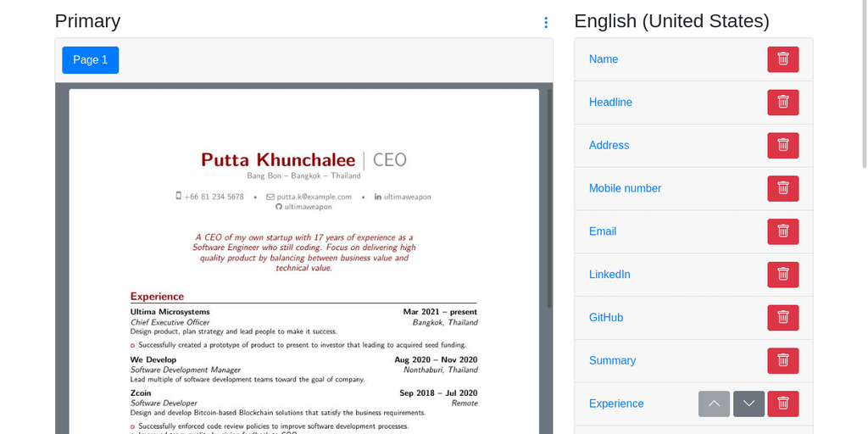Click the resume preview inner scrollbar
Viewport: 868px width, 434px height.
pyautogui.click(x=549, y=198)
